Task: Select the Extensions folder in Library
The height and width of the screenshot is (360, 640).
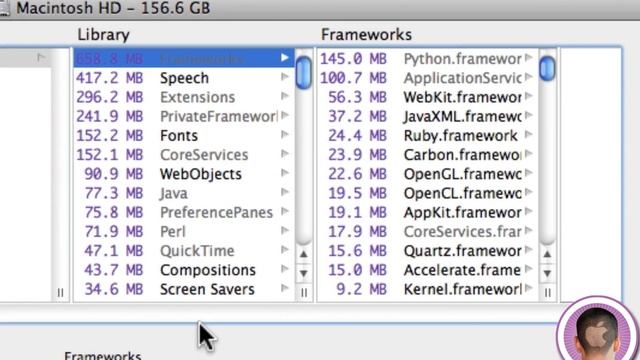Action: (184, 97)
